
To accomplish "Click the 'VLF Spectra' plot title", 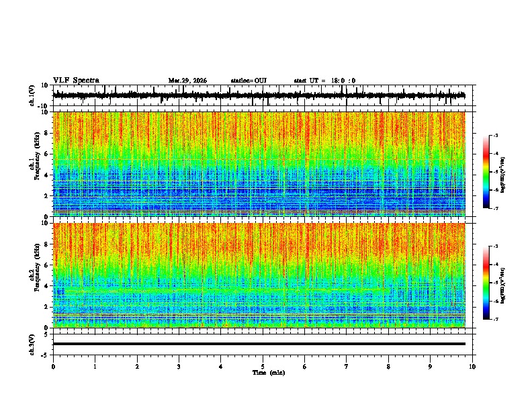I will [77, 81].
